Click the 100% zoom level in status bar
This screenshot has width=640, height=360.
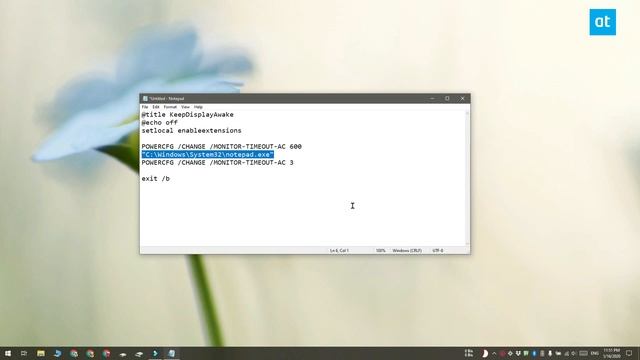[x=380, y=251]
